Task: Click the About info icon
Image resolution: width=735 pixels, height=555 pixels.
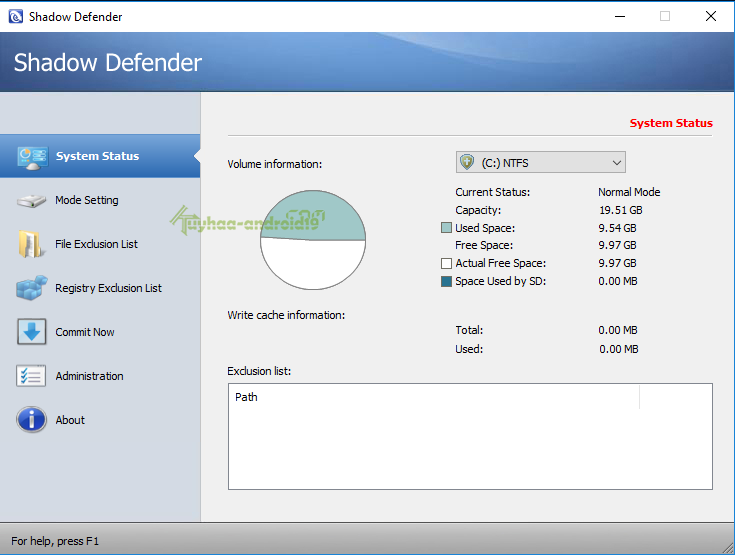Action: click(31, 420)
